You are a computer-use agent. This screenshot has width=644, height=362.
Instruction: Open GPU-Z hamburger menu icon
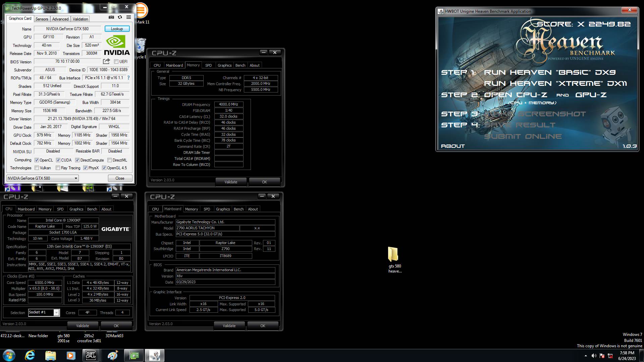[128, 17]
